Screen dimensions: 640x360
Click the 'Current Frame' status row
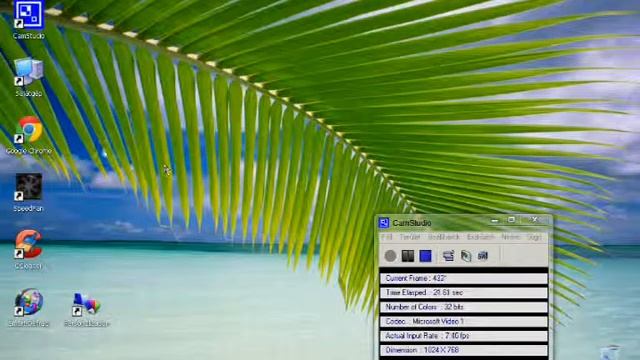[x=464, y=278]
